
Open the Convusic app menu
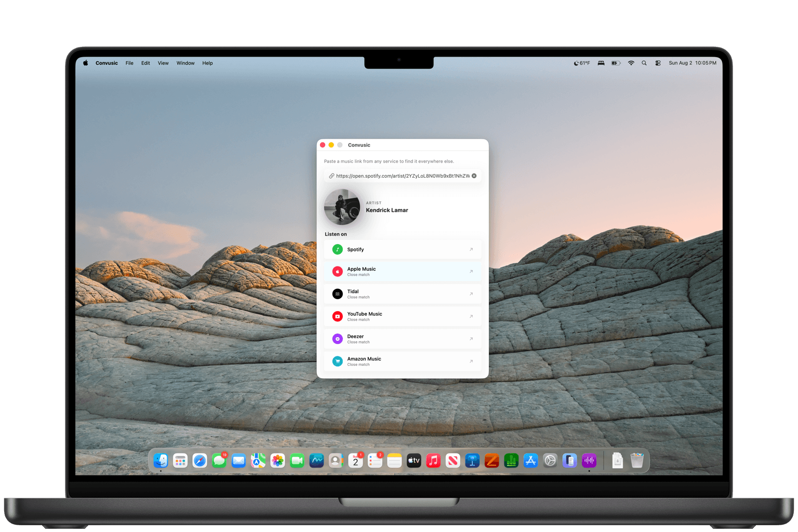[107, 63]
